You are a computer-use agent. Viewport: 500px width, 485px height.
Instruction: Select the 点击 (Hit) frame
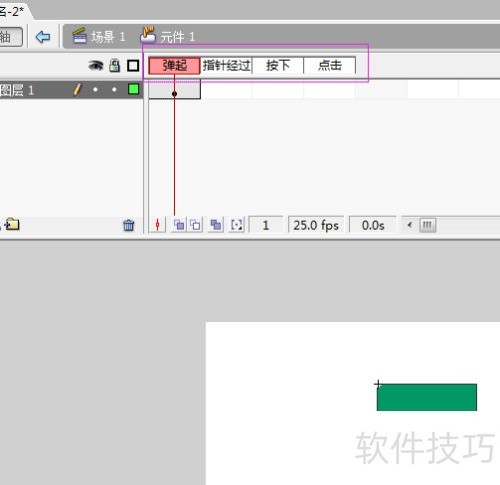330,65
